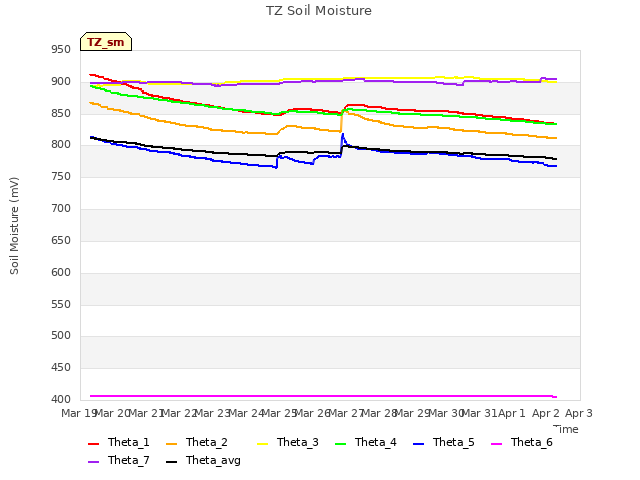Click the Mar 24 x-axis date label
The image size is (640, 480).
pyautogui.click(x=247, y=413)
